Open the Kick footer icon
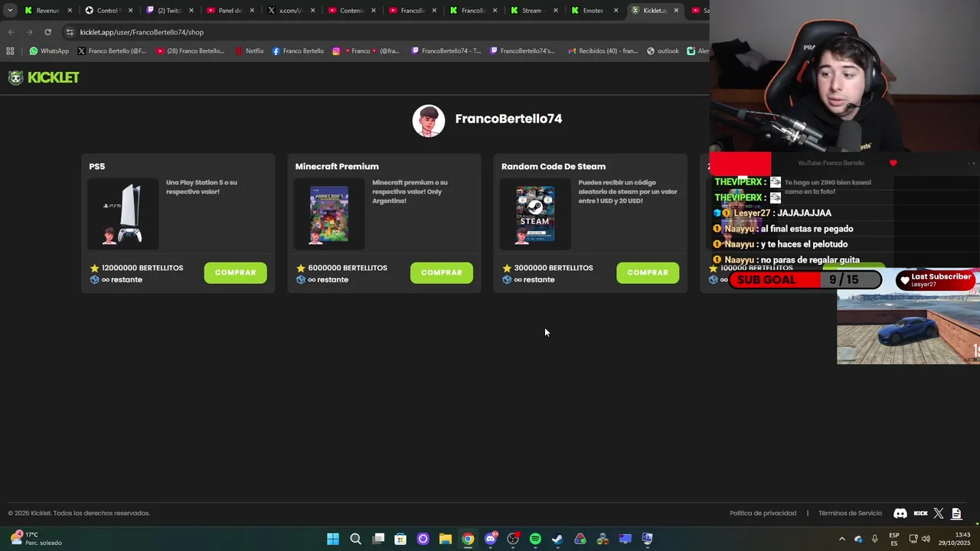This screenshot has width=980, height=551. (x=920, y=514)
